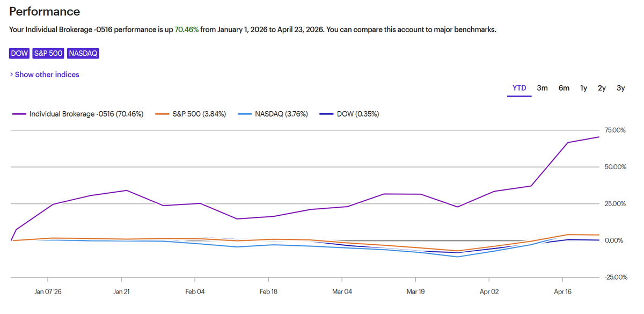644x314 pixels.
Task: Click the Mar 04 date label
Action: click(342, 292)
